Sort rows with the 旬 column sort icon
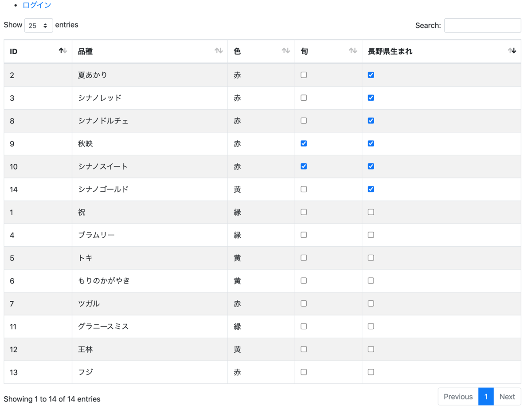This screenshot has width=532, height=410. click(x=352, y=51)
